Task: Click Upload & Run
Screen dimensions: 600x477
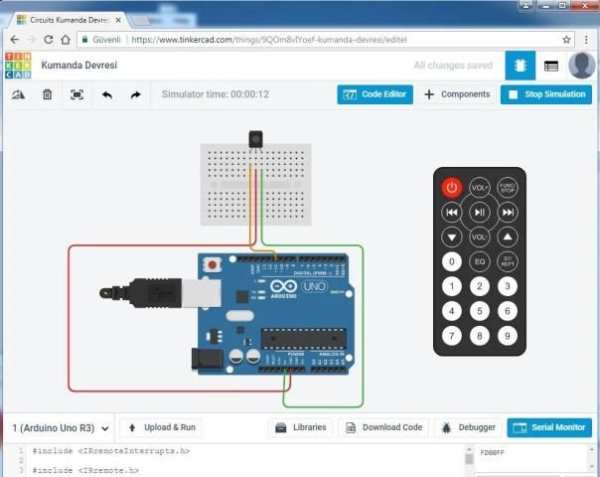Action: pos(162,428)
